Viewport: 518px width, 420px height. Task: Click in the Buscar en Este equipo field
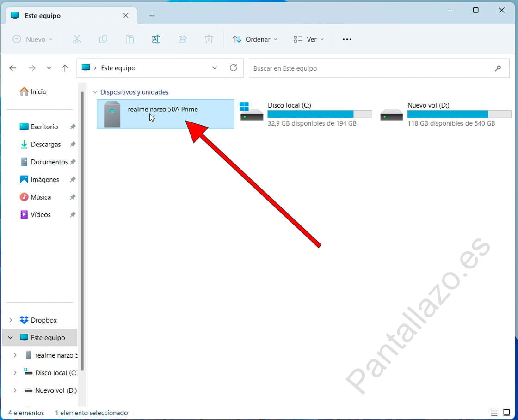coord(379,68)
